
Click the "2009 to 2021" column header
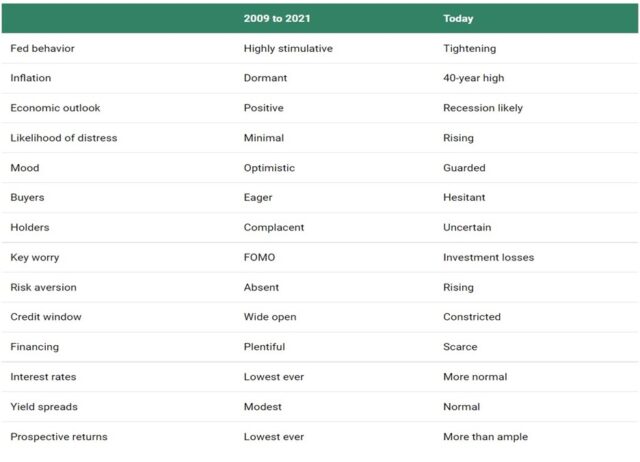click(275, 18)
